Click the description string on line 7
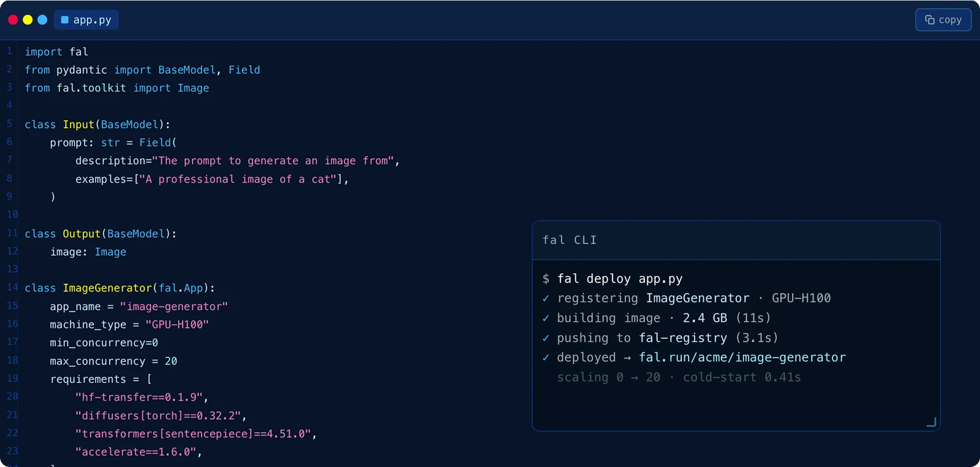The width and height of the screenshot is (980, 467). pos(273,161)
